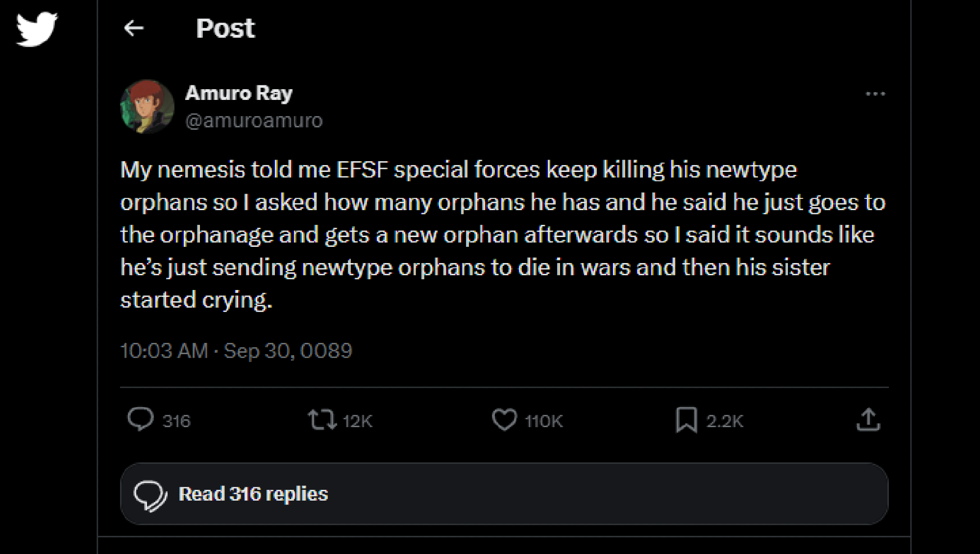Click the @amuroamuro handle
980x554 pixels.
[254, 120]
